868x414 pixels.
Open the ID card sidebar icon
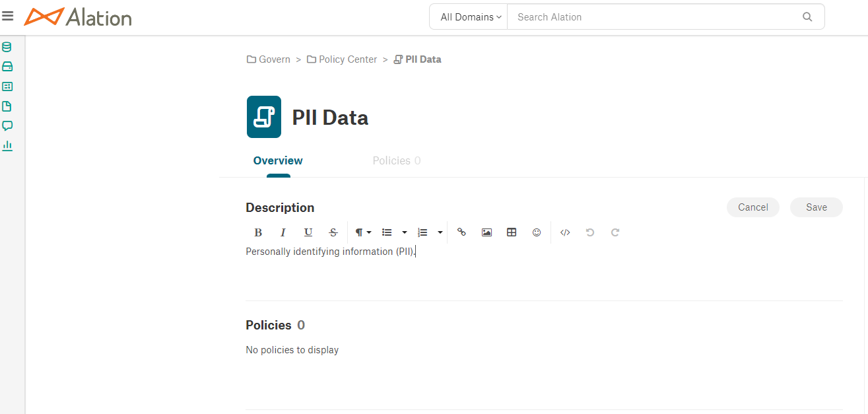point(7,86)
